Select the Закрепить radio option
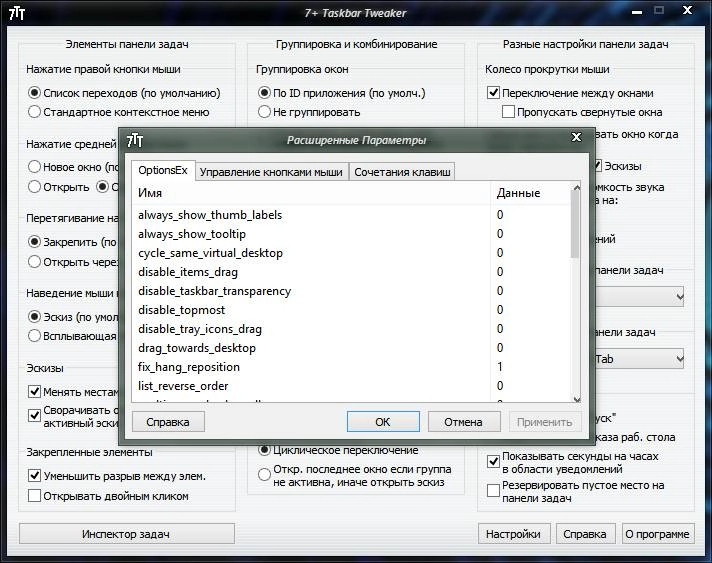 (x=35, y=242)
